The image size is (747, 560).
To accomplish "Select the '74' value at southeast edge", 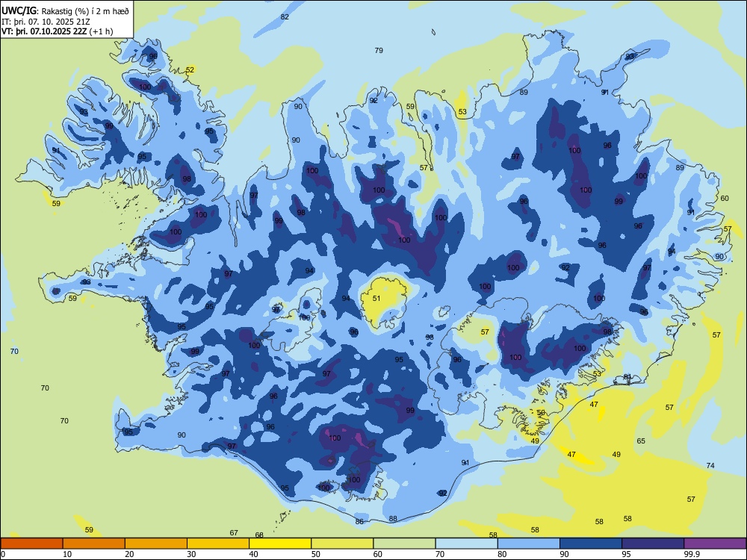I will click(x=710, y=465).
